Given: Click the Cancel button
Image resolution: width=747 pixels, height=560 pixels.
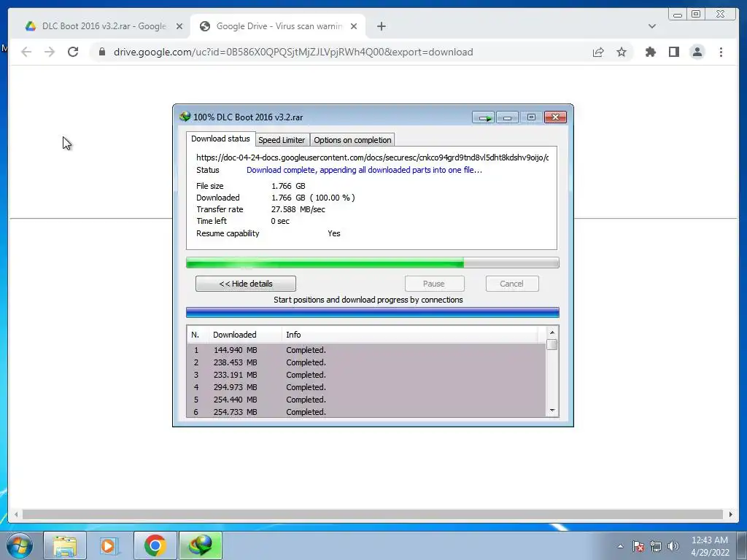Looking at the screenshot, I should tap(512, 284).
